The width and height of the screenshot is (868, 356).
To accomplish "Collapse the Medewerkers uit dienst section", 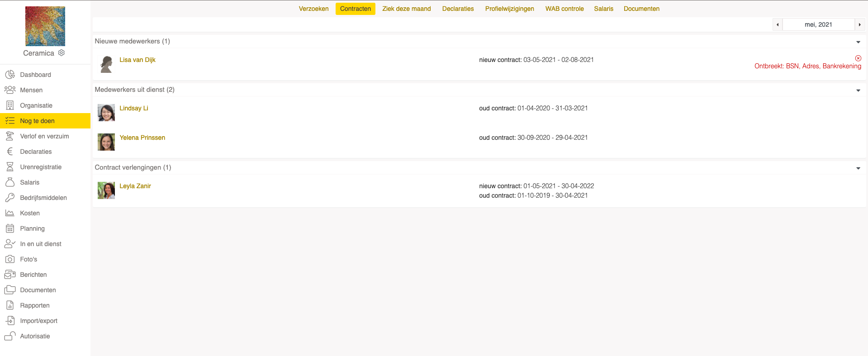I will pos(858,90).
